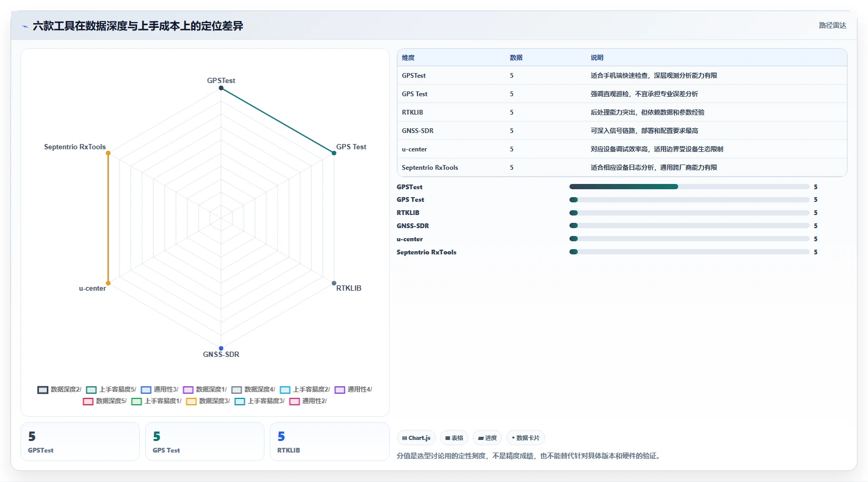Toggle the 数据深度1/ legend item
This screenshot has height=482, width=868.
pos(205,389)
